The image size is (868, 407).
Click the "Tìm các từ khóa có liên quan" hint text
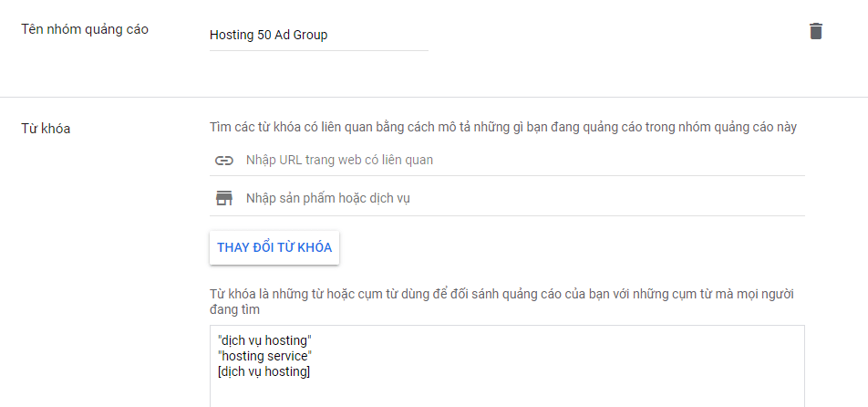pyautogui.click(x=502, y=127)
